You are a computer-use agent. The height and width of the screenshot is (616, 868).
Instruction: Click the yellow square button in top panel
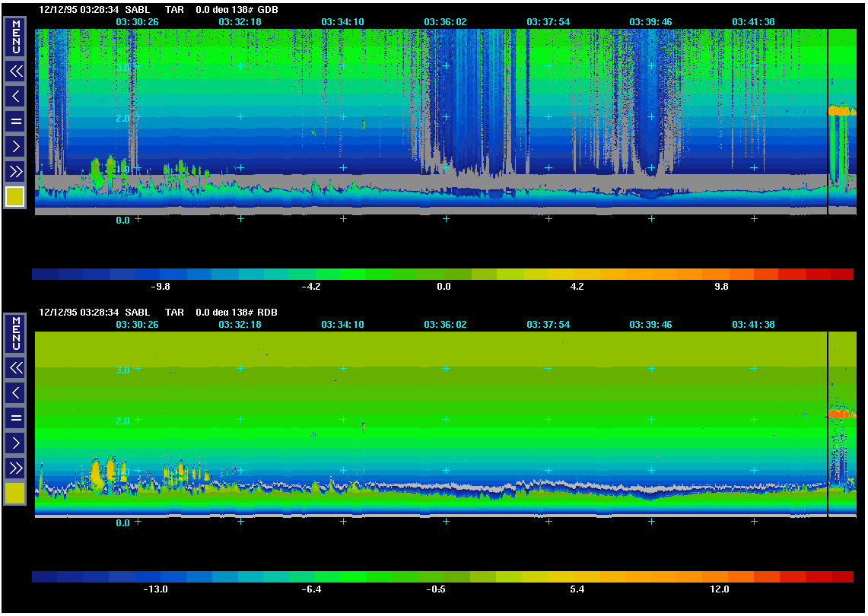[15, 197]
